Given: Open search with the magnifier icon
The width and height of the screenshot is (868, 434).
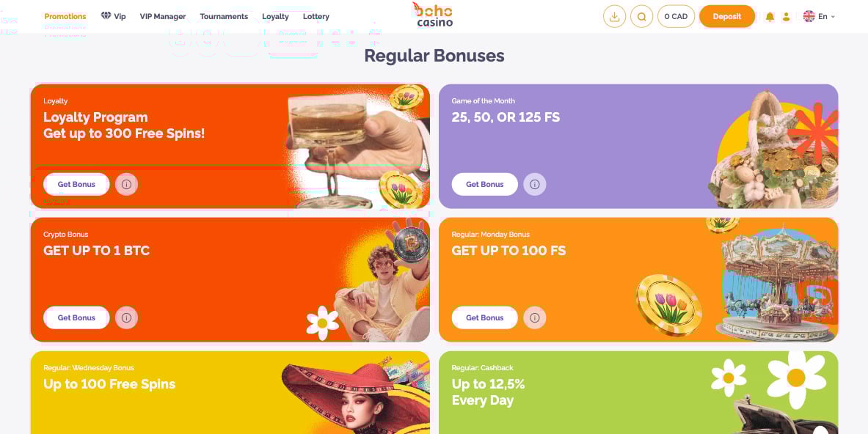Looking at the screenshot, I should pos(641,17).
